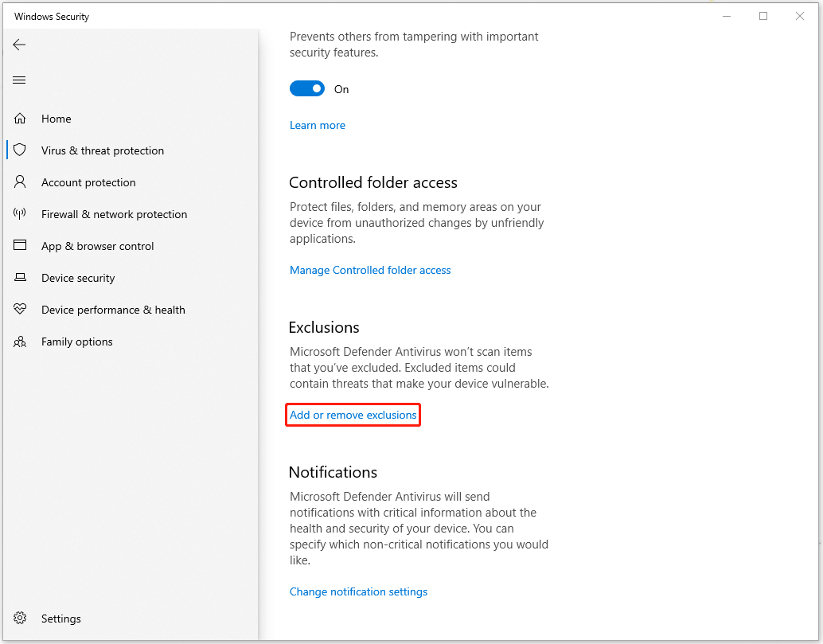Click the laptop icon beside Device security
823x644 pixels.
[x=20, y=277]
